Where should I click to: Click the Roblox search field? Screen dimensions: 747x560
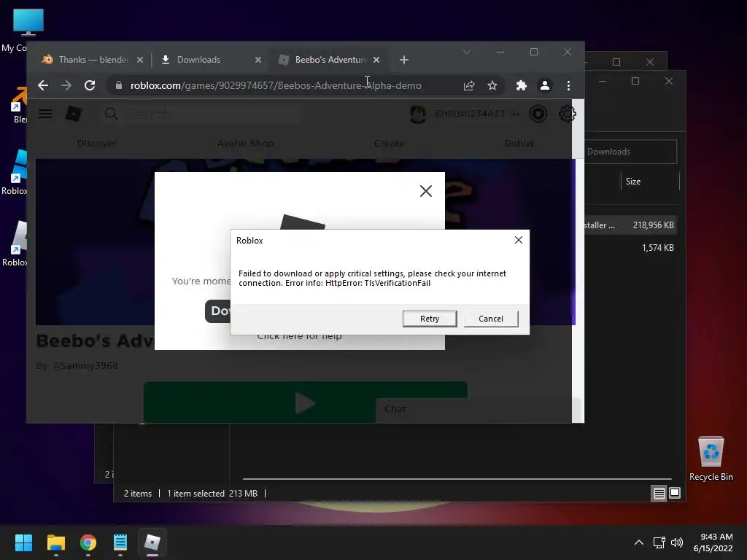(x=203, y=114)
